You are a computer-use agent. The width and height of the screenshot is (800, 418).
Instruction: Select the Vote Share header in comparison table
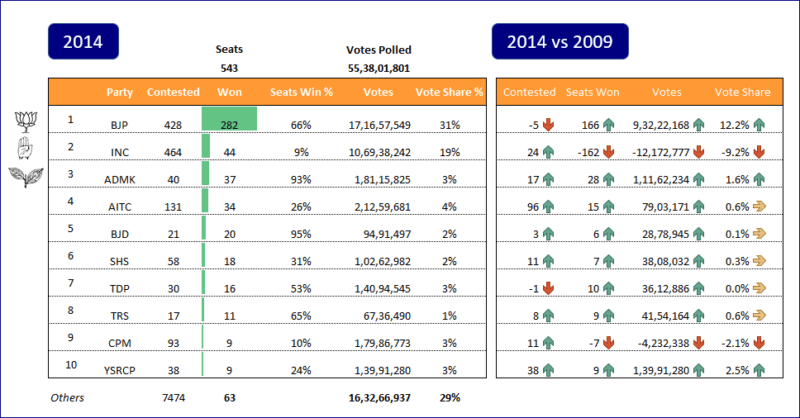[742, 92]
